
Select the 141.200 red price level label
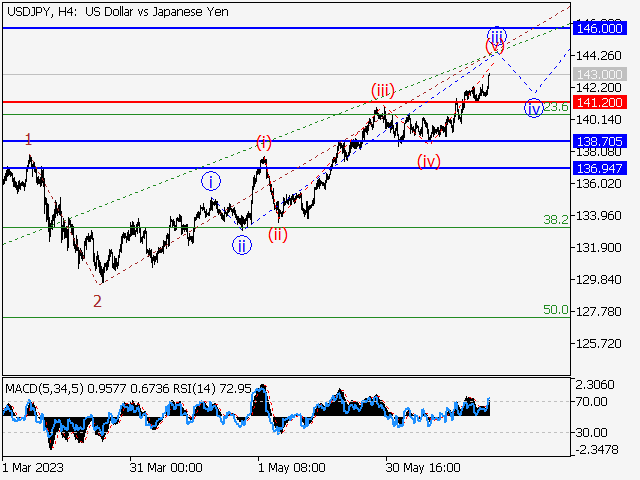pyautogui.click(x=600, y=102)
